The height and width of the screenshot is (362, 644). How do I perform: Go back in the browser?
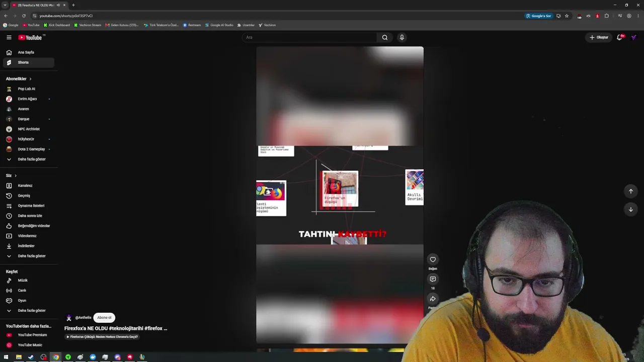(x=6, y=16)
